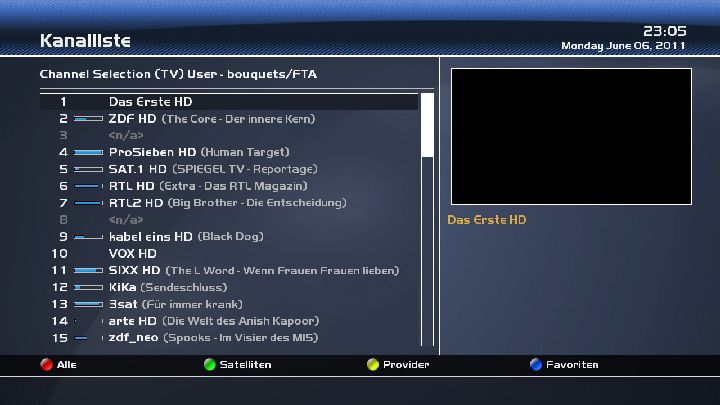Click the Channel Selection bouquets/FTA path
This screenshot has height=405, width=720.
[178, 74]
